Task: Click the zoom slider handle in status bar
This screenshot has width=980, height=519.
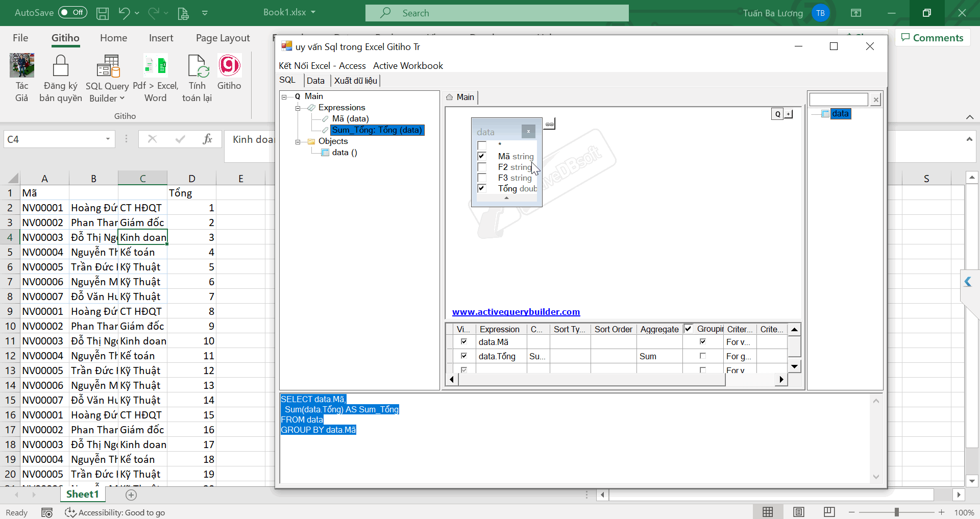Action: (896, 512)
